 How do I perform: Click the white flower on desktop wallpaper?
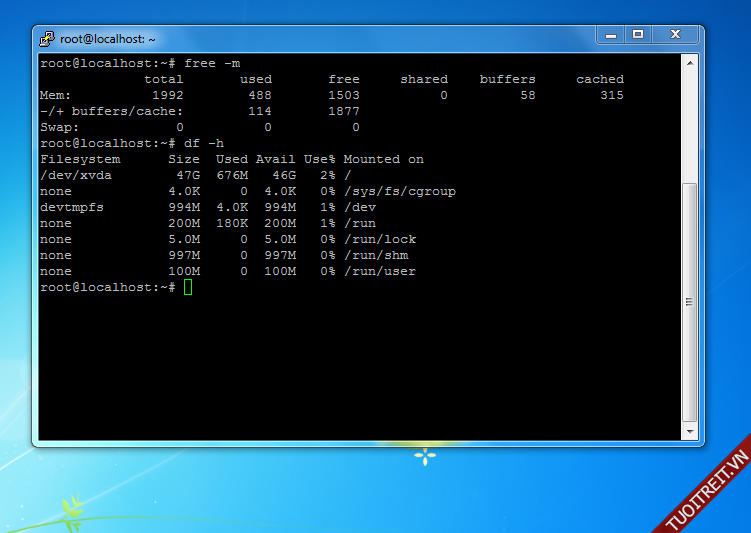pyautogui.click(x=426, y=457)
